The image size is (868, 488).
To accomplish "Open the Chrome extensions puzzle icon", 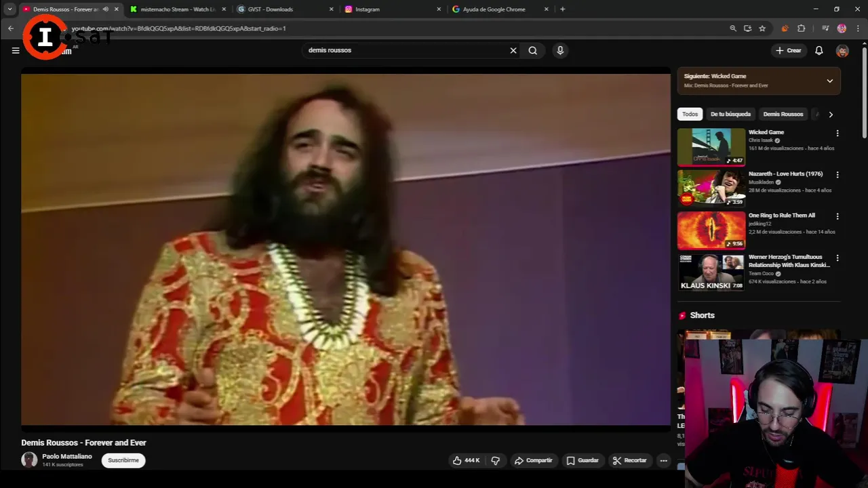I will (x=802, y=28).
